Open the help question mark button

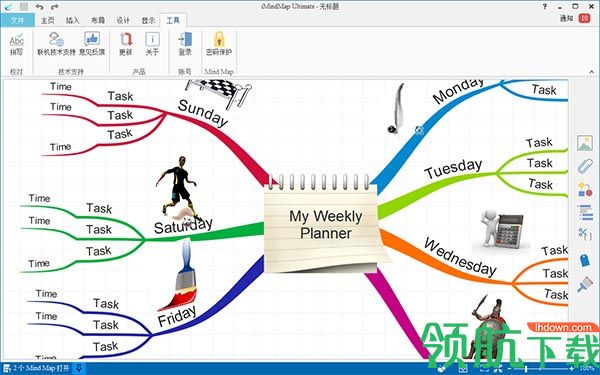[545, 7]
